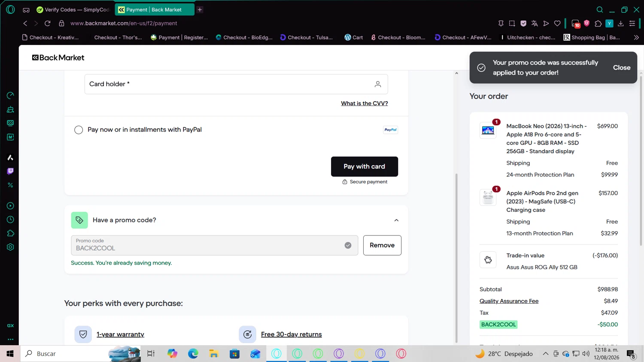Open the GX Control speedometer icon in sidebar
This screenshot has width=644, height=362.
[x=10, y=95]
